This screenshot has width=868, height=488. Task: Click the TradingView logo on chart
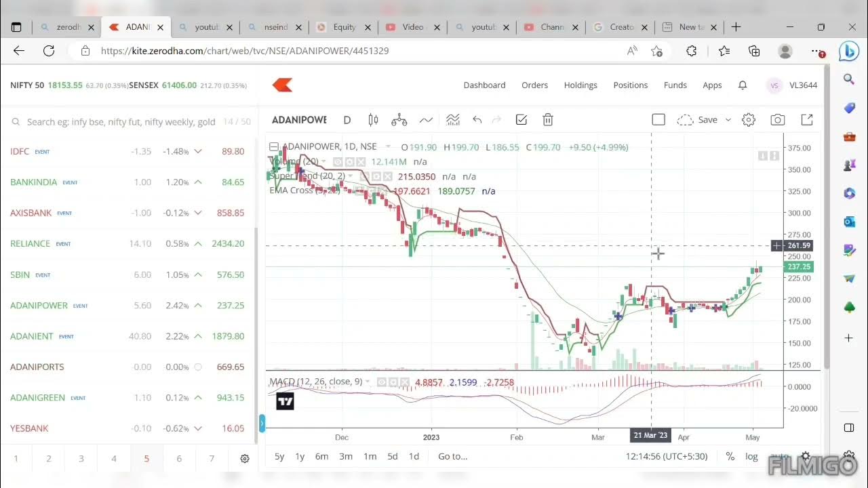(x=285, y=401)
